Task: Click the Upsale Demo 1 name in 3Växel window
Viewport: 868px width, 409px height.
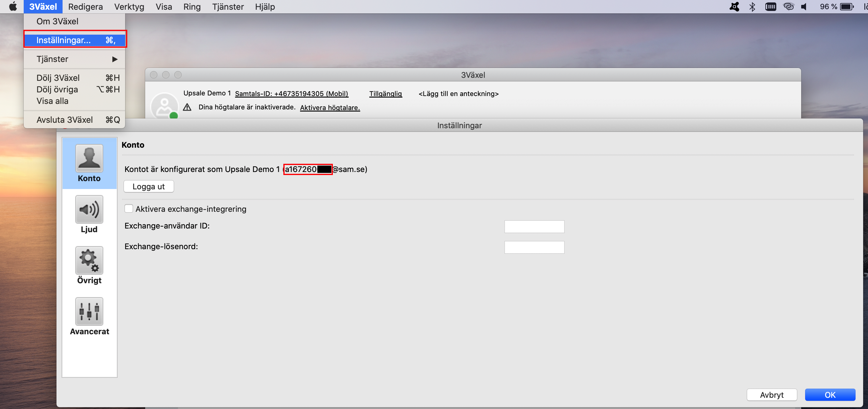Action: pos(207,93)
